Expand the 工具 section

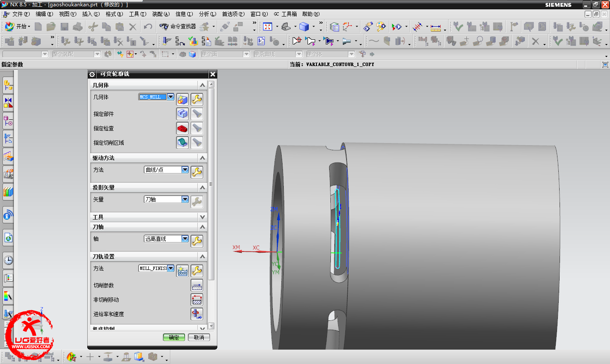tap(202, 217)
